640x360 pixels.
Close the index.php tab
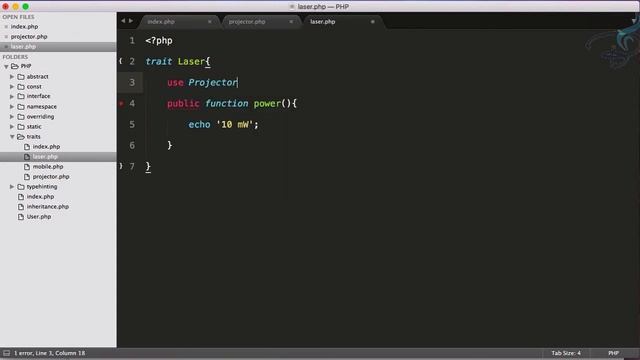coord(210,22)
